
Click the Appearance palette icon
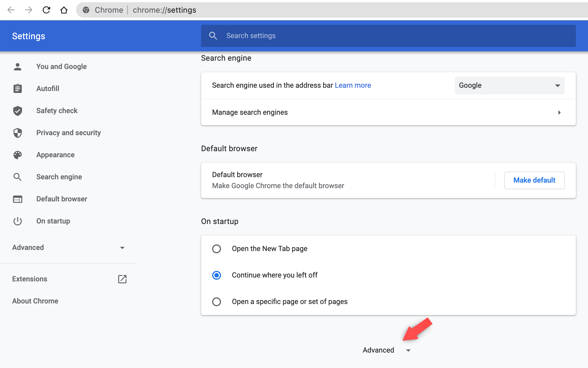point(18,155)
